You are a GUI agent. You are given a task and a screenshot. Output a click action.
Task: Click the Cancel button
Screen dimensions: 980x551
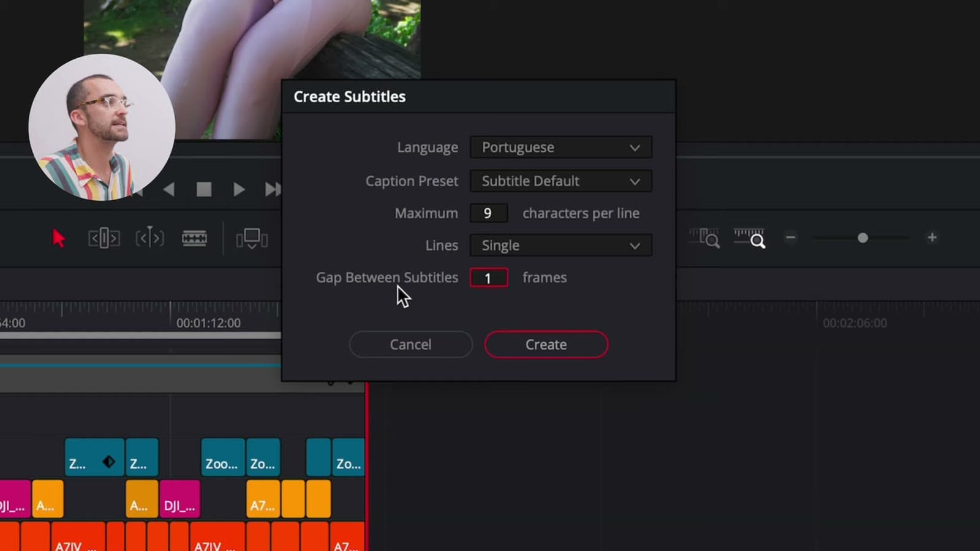point(411,345)
